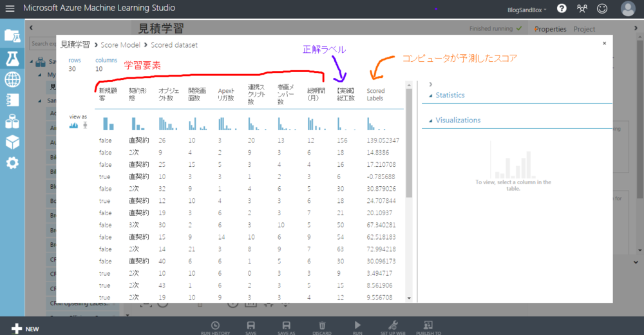Select the Scored Labels column header
Viewport: 644px width, 335px height.
tap(375, 95)
